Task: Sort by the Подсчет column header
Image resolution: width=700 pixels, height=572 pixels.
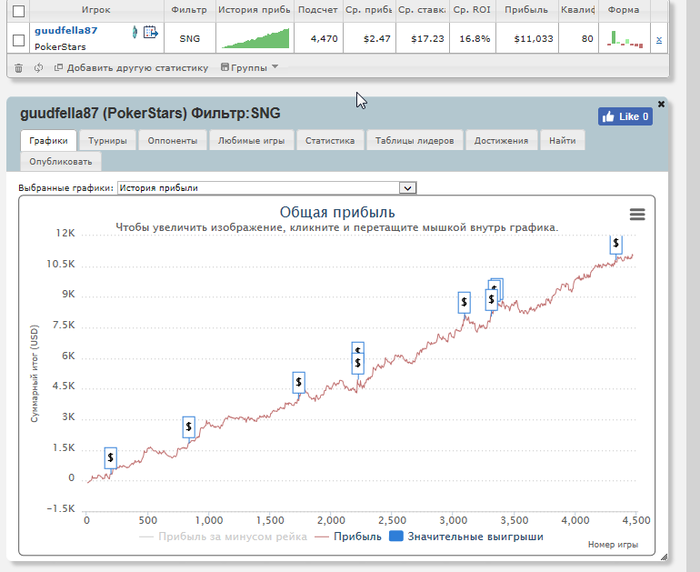Action: [x=318, y=10]
